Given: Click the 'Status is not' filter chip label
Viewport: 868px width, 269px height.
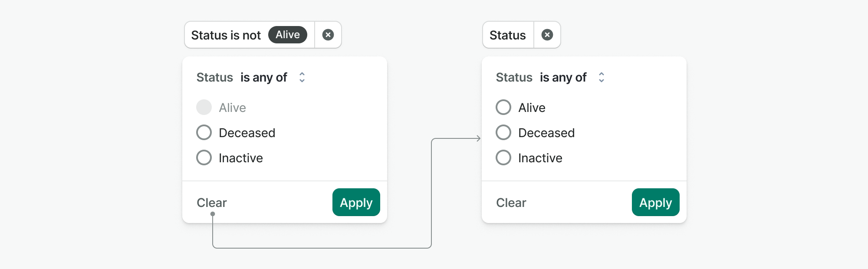Looking at the screenshot, I should [x=226, y=35].
